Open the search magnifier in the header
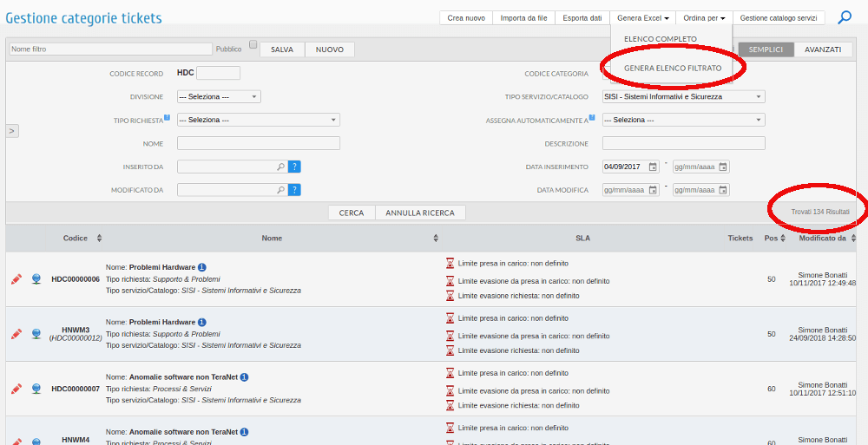Viewport: 868px width, 445px height. [845, 17]
